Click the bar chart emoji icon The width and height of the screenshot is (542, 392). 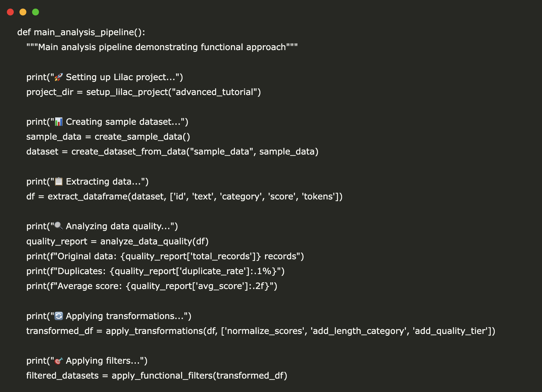point(59,122)
